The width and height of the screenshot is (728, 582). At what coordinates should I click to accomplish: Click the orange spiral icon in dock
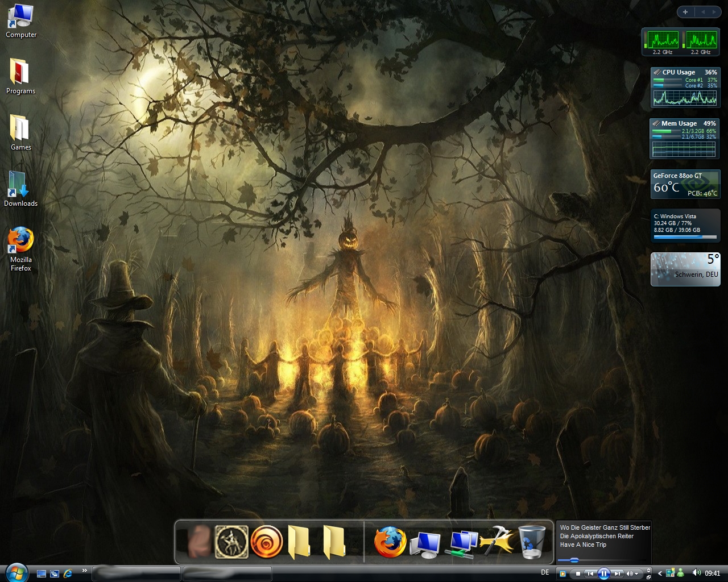point(267,542)
